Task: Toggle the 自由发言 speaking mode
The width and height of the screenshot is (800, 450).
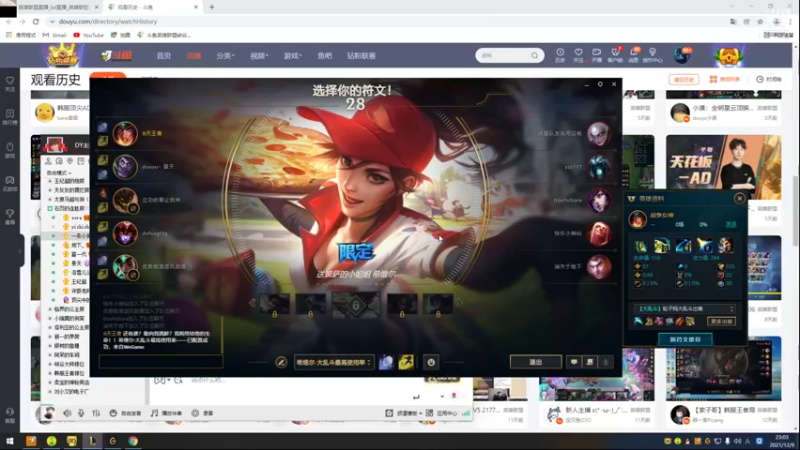Action: coord(126,413)
